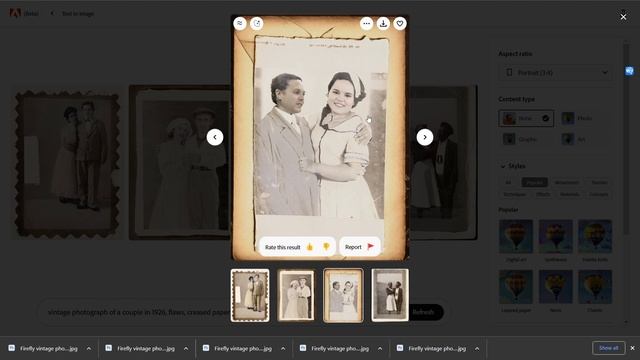Click into the vintage photograph prompt field
Screen dimensions: 640x360
pos(139,312)
